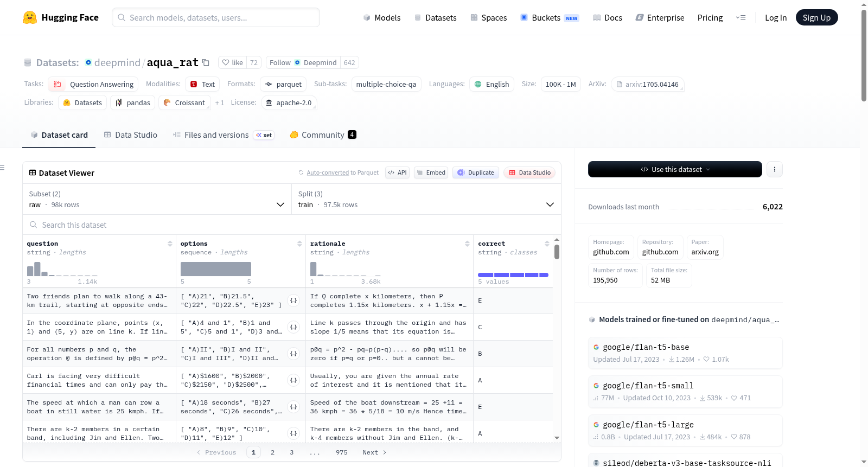Open the google/flan-t5-small model card
Image resolution: width=868 pixels, height=467 pixels.
685,392
